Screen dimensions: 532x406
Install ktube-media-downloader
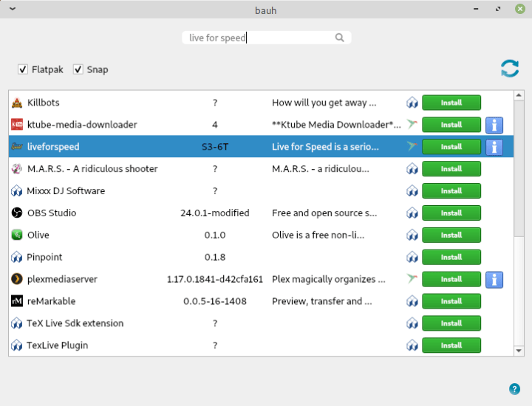pos(451,125)
